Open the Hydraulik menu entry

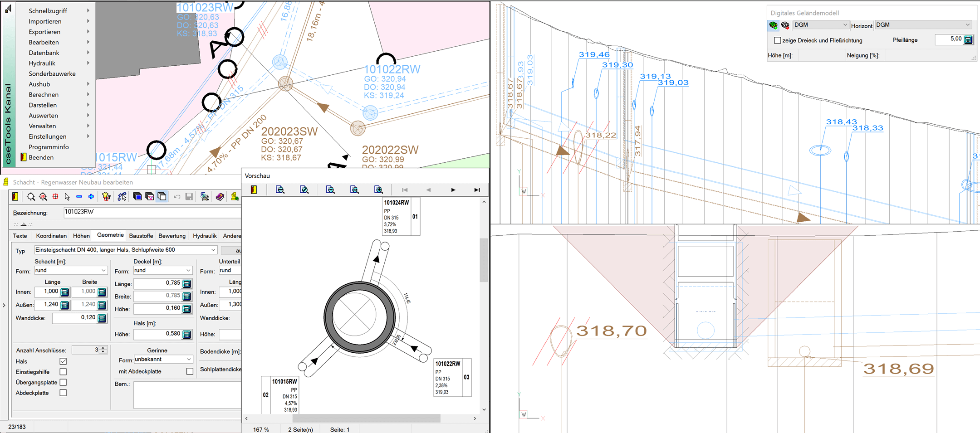tap(42, 63)
